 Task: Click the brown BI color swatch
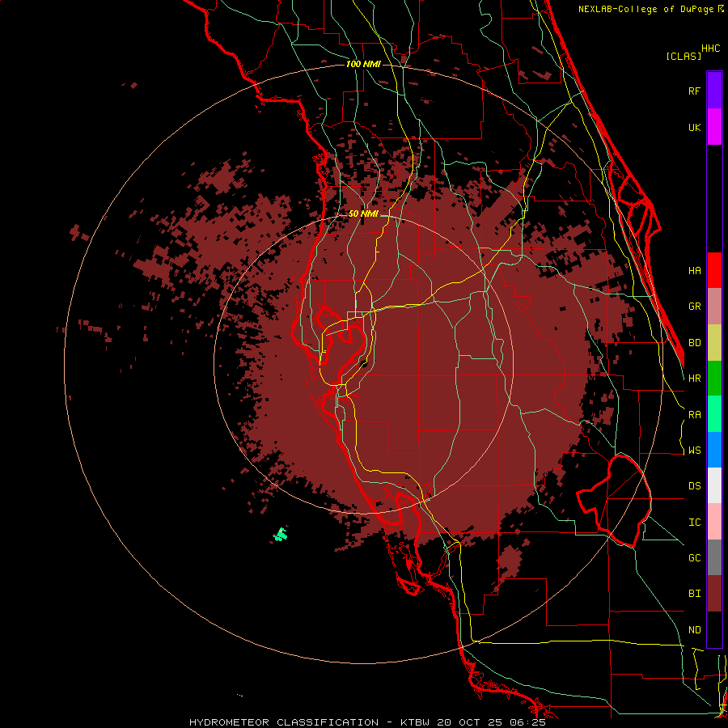[714, 594]
